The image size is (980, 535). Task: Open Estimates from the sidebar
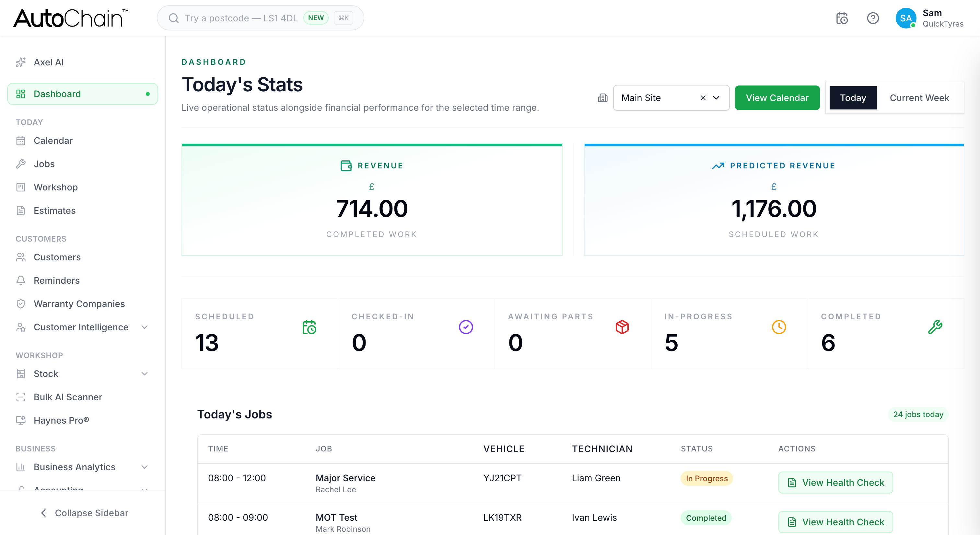(x=83, y=211)
